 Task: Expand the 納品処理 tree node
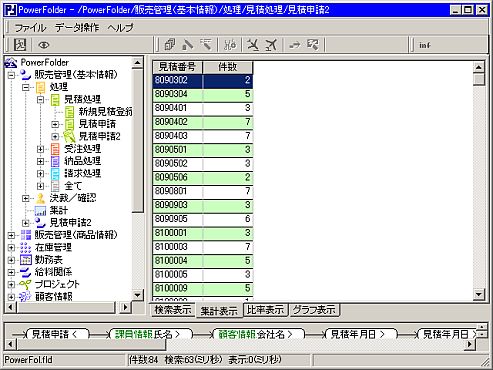[x=40, y=161]
